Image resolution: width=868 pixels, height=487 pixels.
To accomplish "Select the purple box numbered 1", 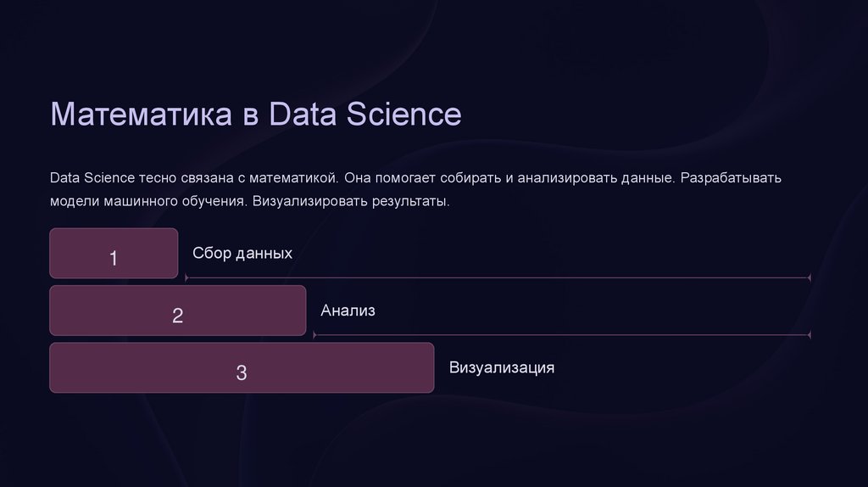I will coord(114,254).
